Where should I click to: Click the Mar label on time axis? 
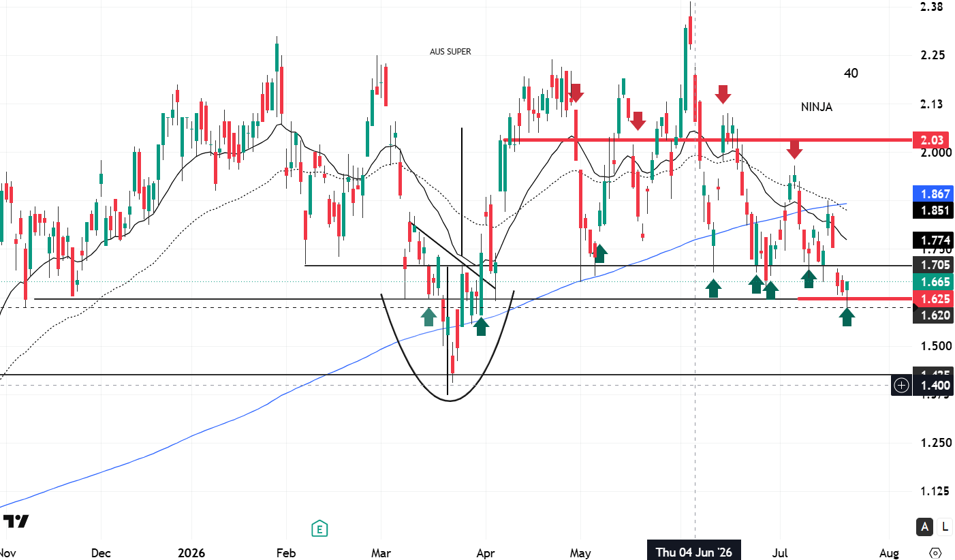coord(381,552)
